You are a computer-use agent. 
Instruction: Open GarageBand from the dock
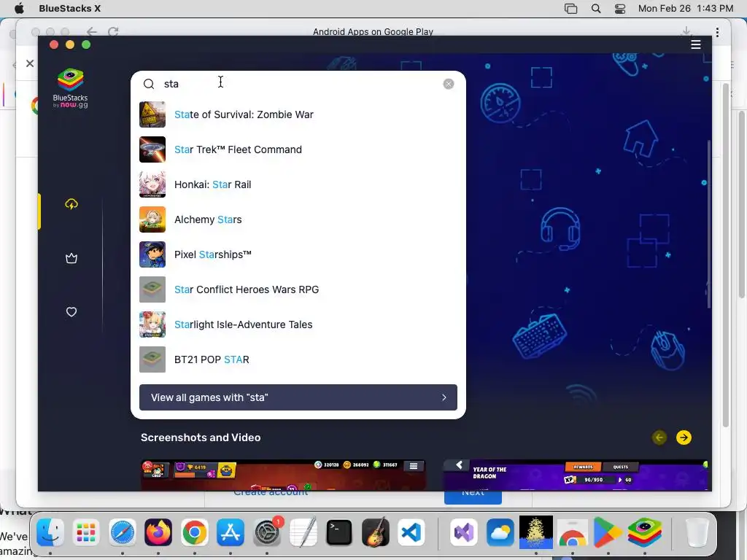(376, 532)
